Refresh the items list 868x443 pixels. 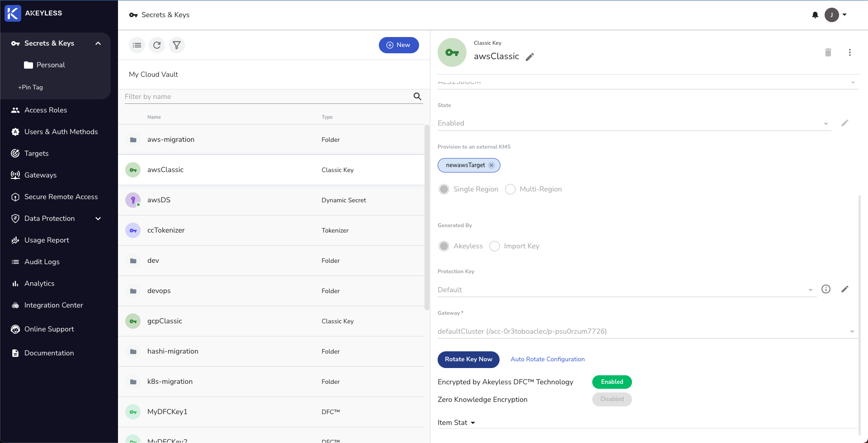point(157,45)
